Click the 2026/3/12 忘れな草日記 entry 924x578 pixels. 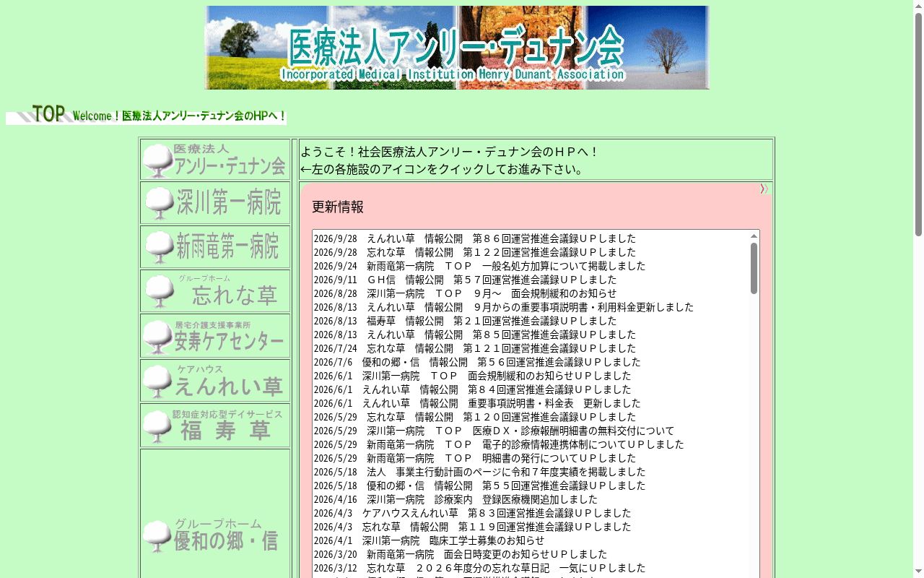pos(480,568)
